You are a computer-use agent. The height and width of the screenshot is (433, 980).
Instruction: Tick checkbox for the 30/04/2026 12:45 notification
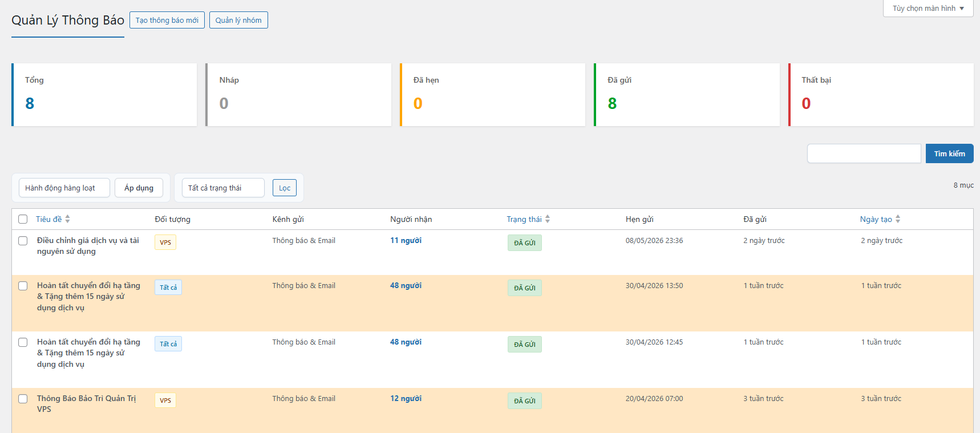tap(23, 342)
